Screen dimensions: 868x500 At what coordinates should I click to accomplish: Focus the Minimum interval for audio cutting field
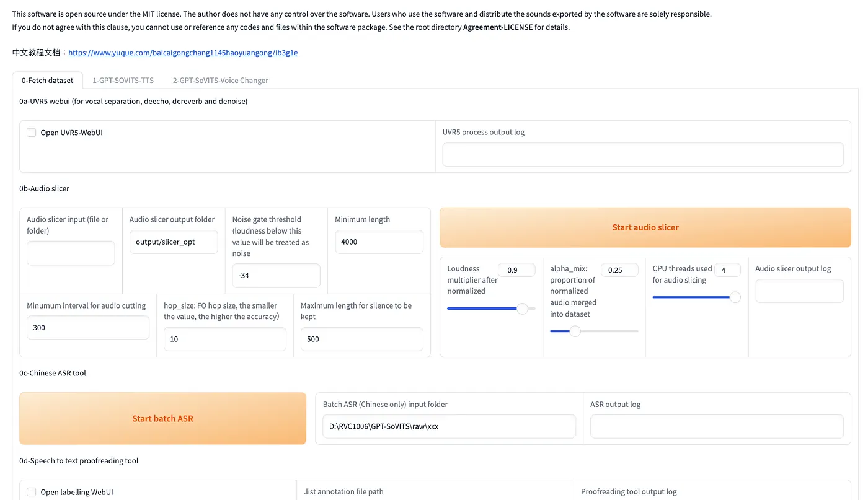tap(88, 327)
